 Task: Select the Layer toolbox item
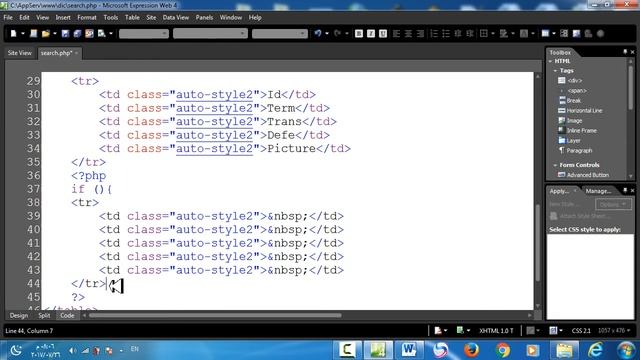pyautogui.click(x=573, y=140)
